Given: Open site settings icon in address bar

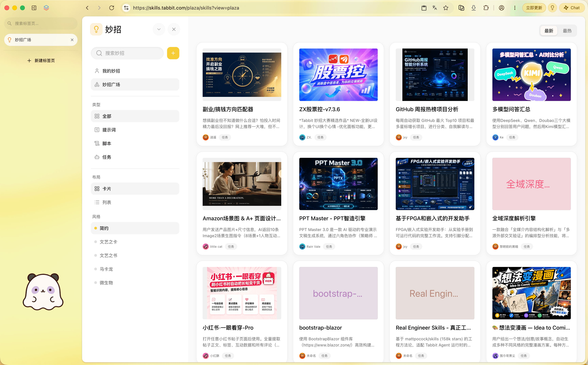Looking at the screenshot, I should point(126,8).
